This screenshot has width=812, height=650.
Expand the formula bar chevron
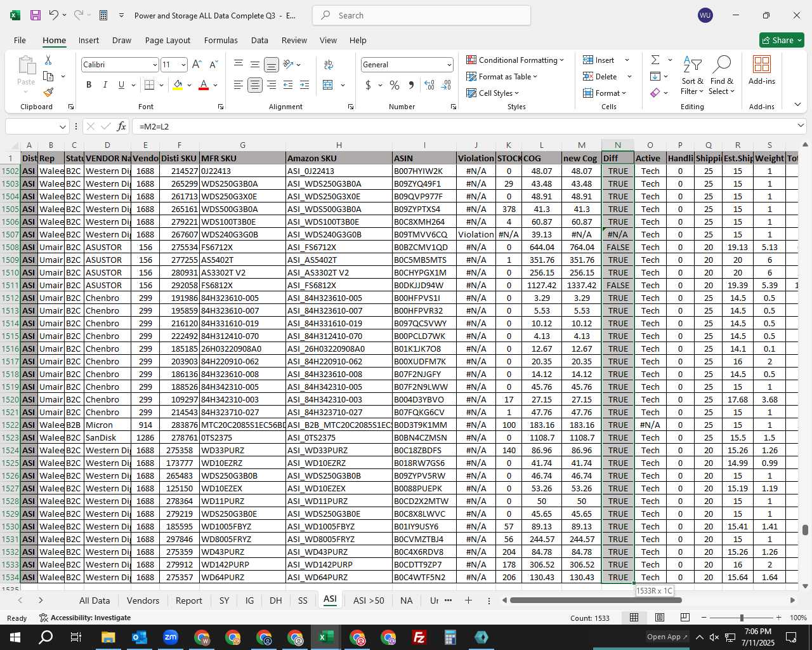click(x=801, y=126)
